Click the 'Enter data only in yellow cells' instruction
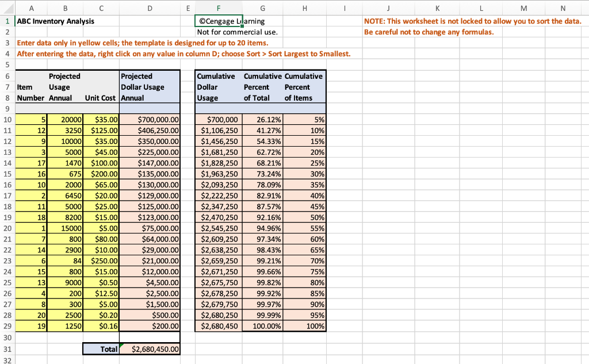The height and width of the screenshot is (364, 589). point(143,43)
